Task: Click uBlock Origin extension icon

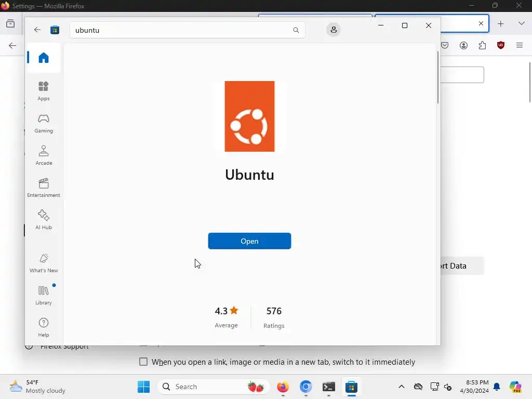Action: (501, 45)
